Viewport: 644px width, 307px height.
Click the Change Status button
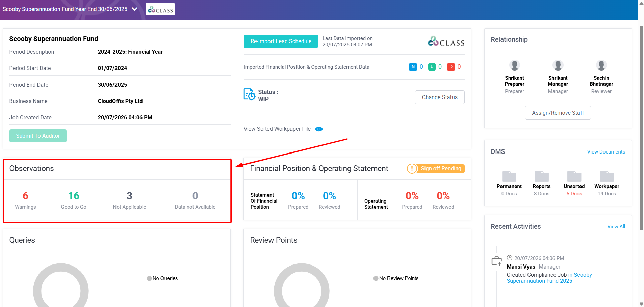(440, 97)
